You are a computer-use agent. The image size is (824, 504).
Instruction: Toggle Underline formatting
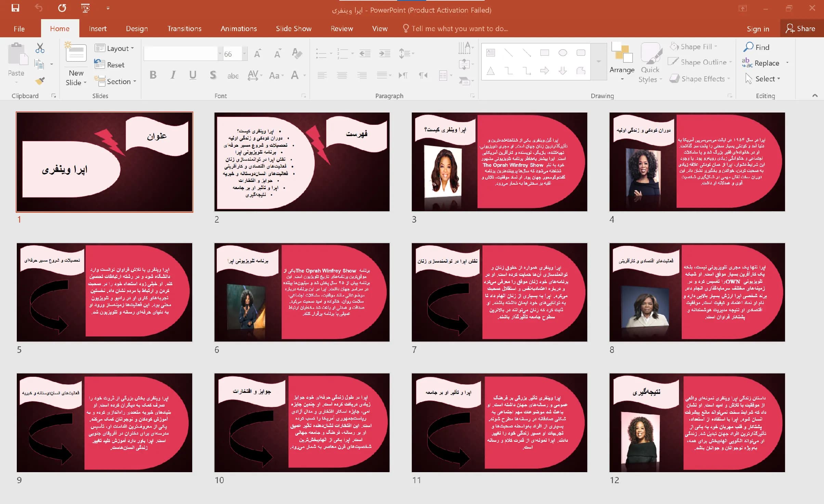(x=193, y=75)
